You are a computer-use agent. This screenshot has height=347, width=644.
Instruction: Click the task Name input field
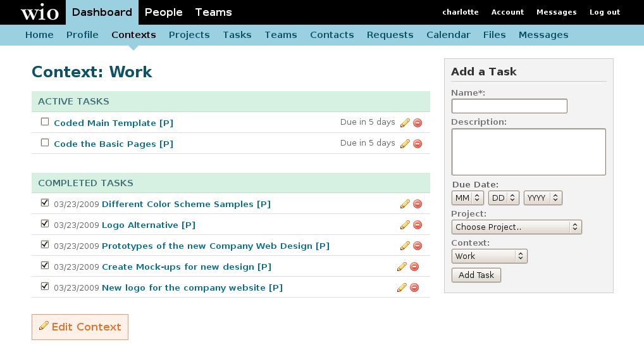(x=509, y=106)
